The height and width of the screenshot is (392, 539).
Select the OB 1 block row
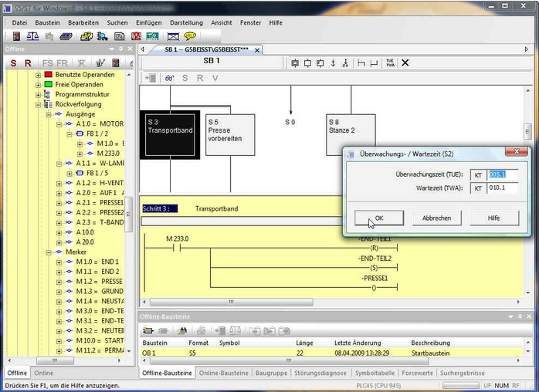pyautogui.click(x=332, y=353)
